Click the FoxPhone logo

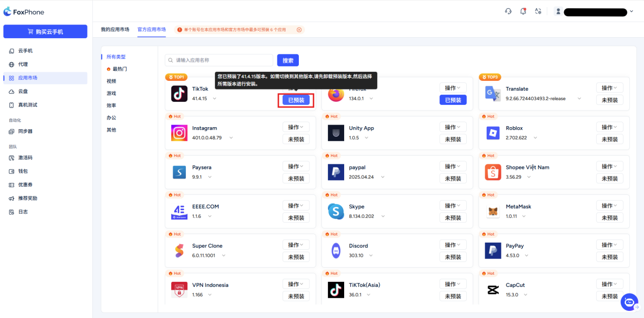24,12
